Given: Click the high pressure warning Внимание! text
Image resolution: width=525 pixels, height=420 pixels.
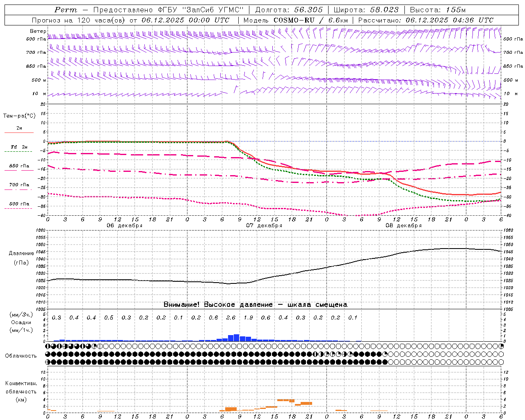Looking at the screenshot, I should pyautogui.click(x=256, y=305).
